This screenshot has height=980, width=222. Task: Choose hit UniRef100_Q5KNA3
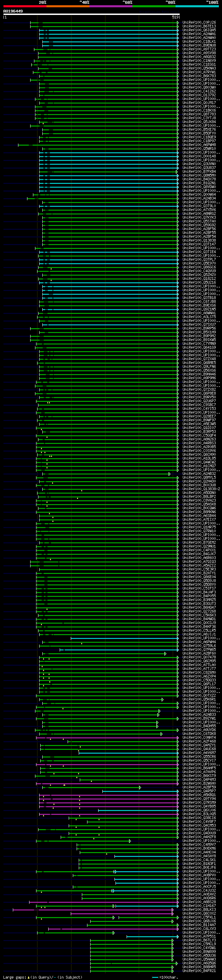199,68
